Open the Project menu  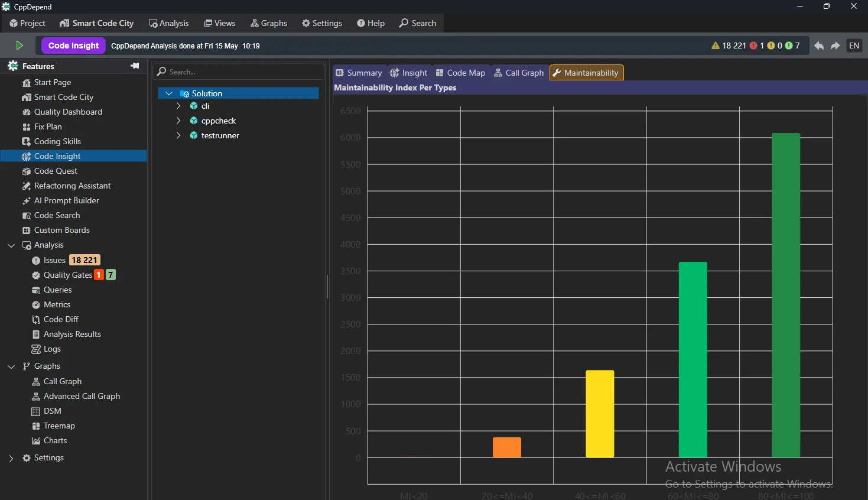coord(27,23)
